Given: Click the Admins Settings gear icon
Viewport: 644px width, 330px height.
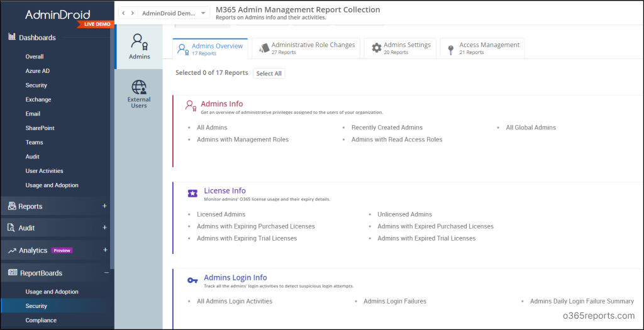Looking at the screenshot, I should 376,48.
